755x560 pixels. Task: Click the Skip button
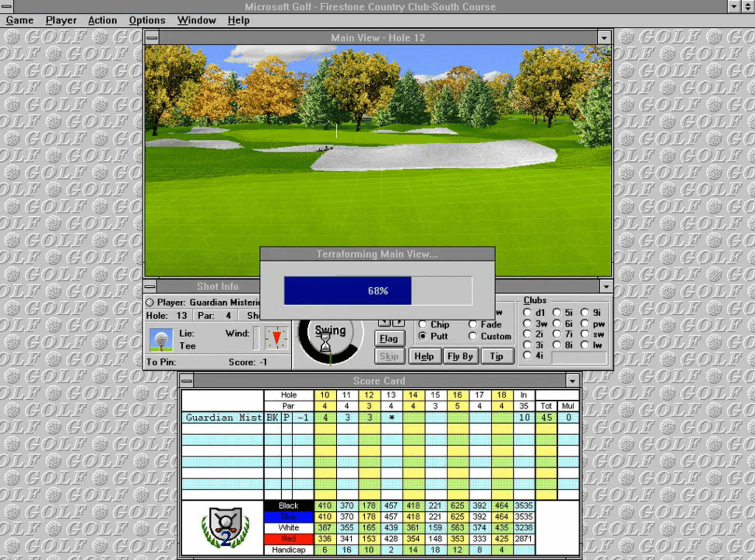click(x=389, y=356)
